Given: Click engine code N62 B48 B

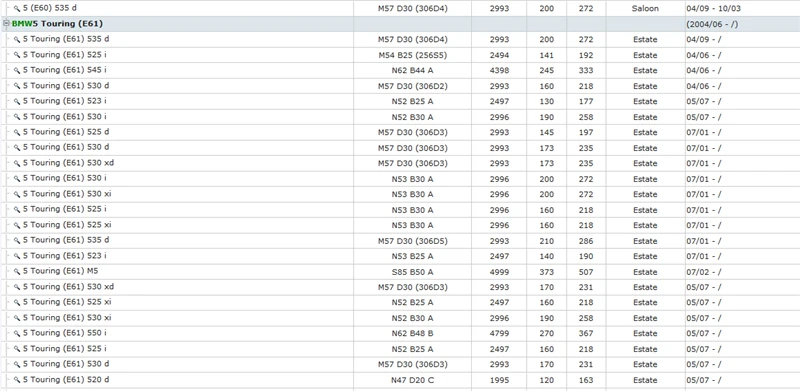Looking at the screenshot, I should point(412,334).
